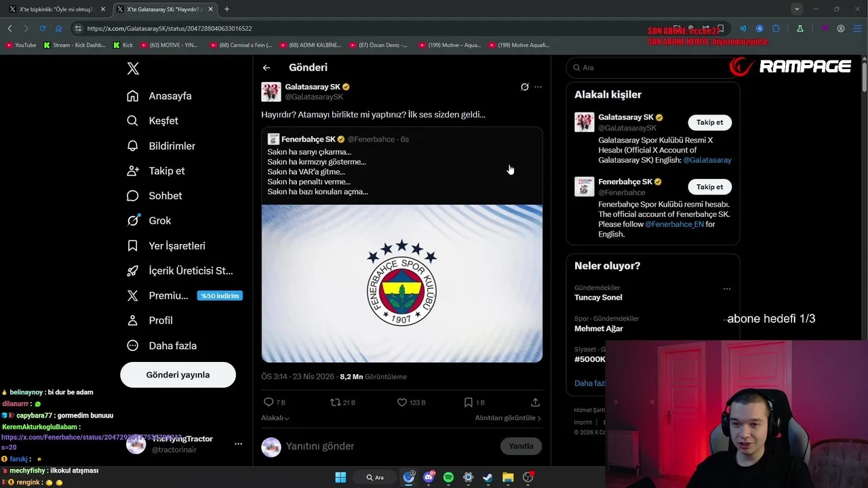Close the X'te Galatasaray SK tab
The image size is (868, 488).
pos(211,9)
